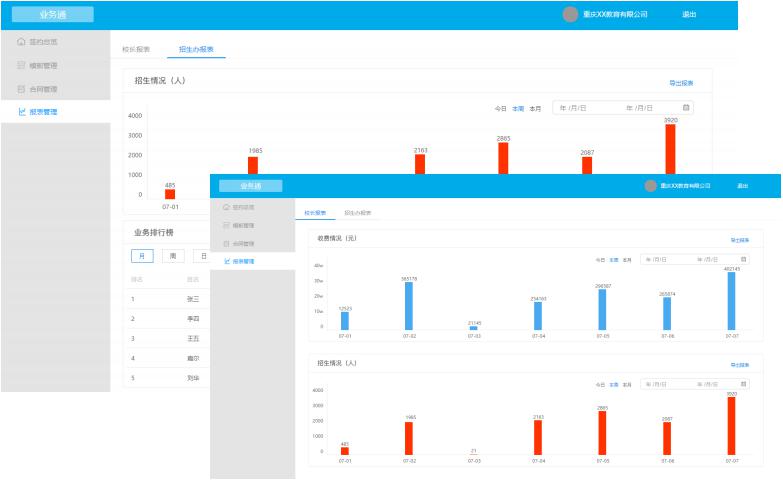The height and width of the screenshot is (480, 783).
Task: Click 报表管理 chart icon in back window sidebar
Action: click(21, 112)
